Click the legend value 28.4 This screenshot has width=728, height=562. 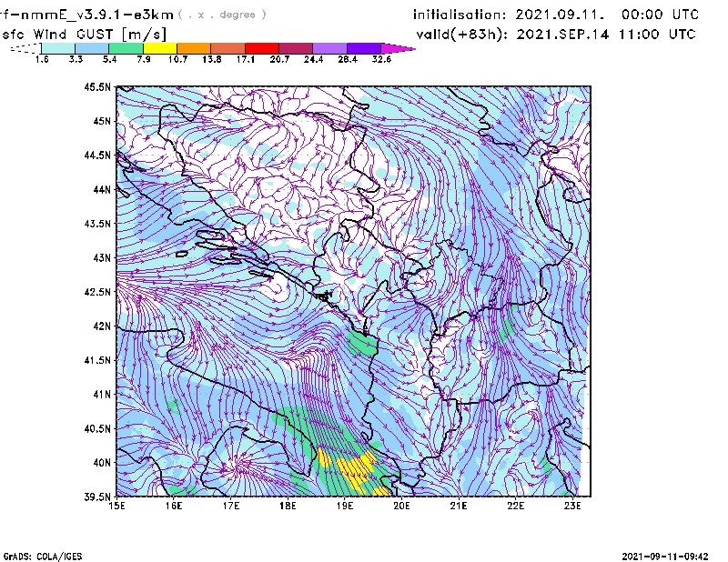pyautogui.click(x=348, y=59)
